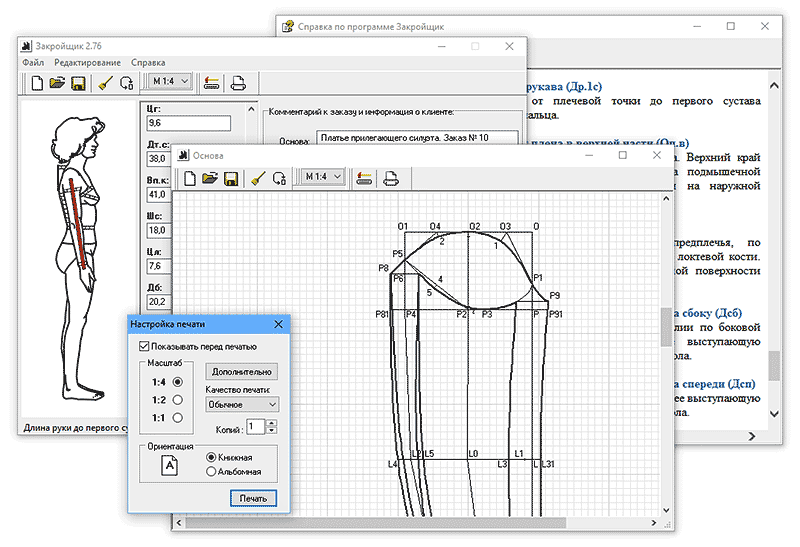The height and width of the screenshot is (547, 800).
Task: Open folder icon in Основа window toolbar
Action: pos(210,178)
